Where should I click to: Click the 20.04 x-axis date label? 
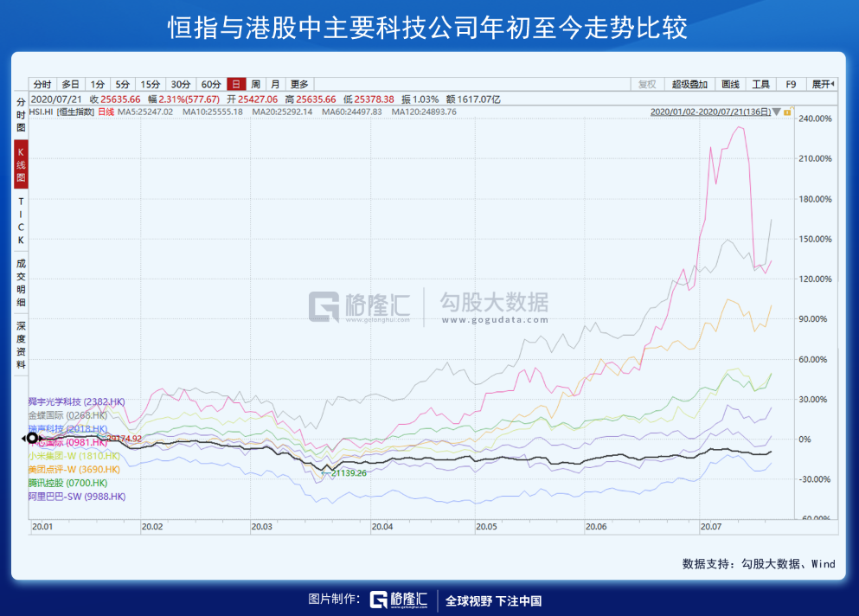[x=382, y=526]
